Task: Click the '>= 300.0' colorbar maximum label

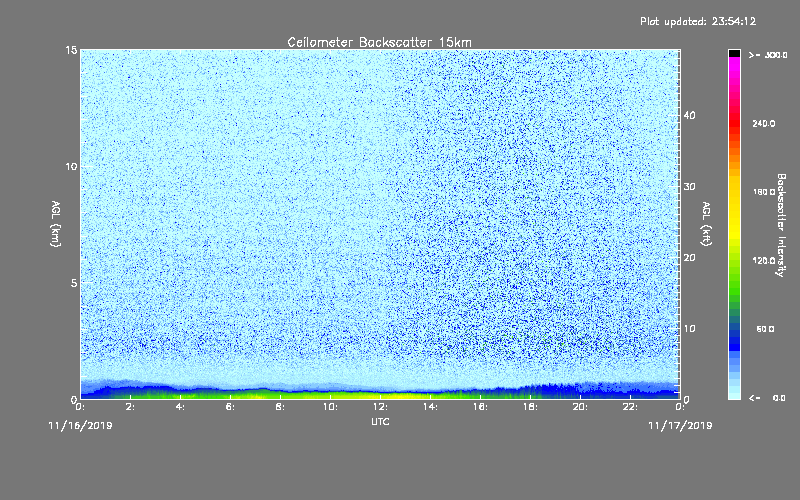Action: (768, 55)
